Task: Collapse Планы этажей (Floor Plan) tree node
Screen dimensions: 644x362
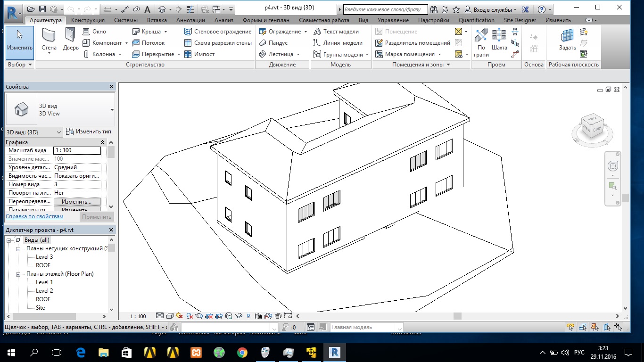Action: tap(18, 274)
